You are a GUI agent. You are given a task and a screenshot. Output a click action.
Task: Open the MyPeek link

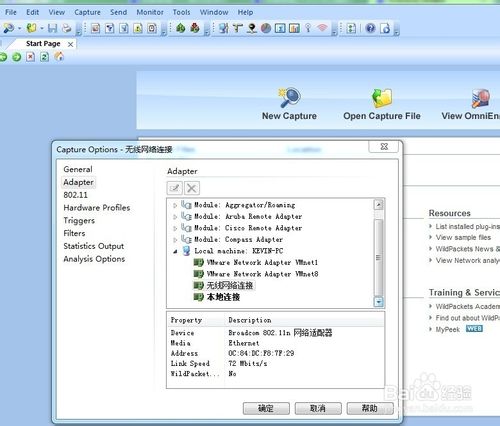pos(448,330)
